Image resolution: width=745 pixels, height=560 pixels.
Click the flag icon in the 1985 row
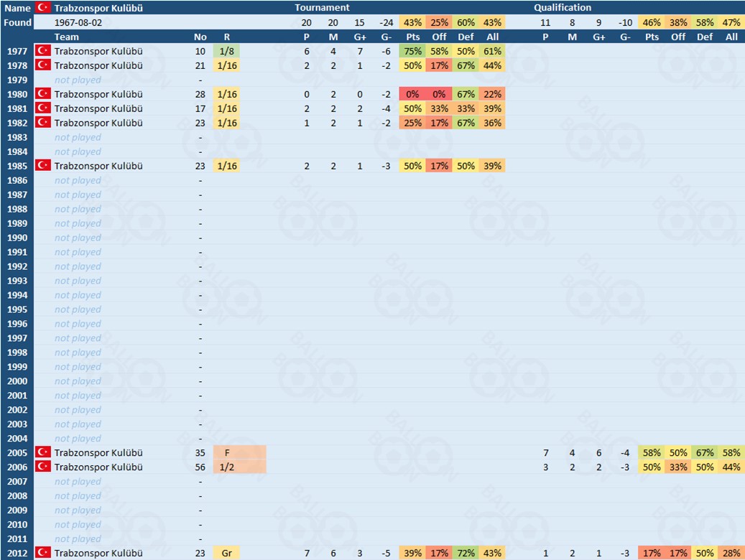(43, 166)
